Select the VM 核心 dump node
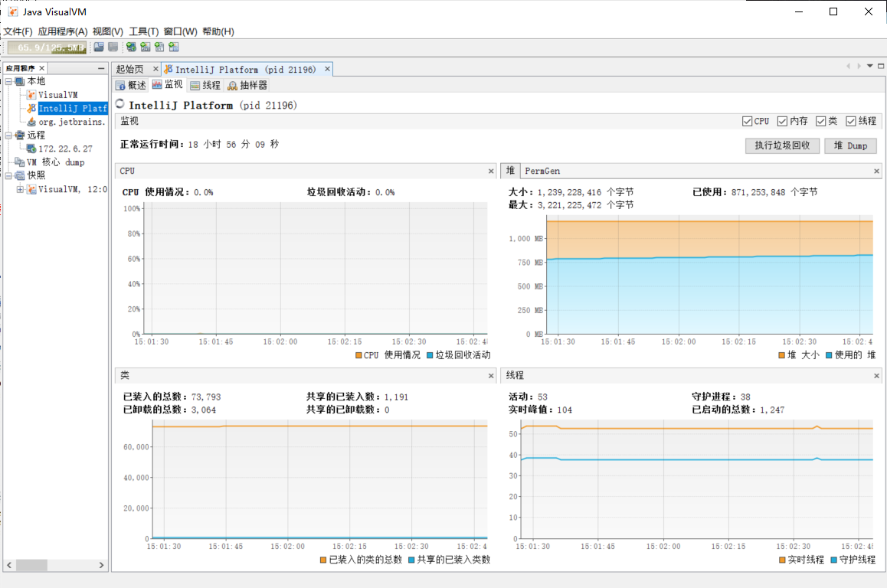The image size is (887, 588). [55, 162]
